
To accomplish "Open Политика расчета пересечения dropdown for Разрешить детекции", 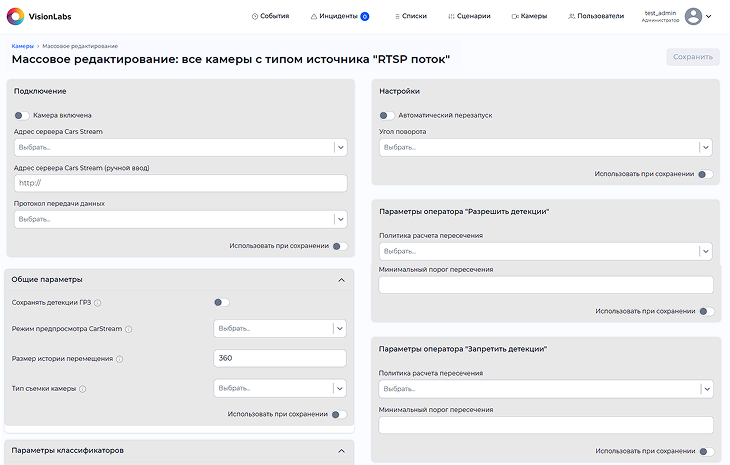I will (x=546, y=251).
